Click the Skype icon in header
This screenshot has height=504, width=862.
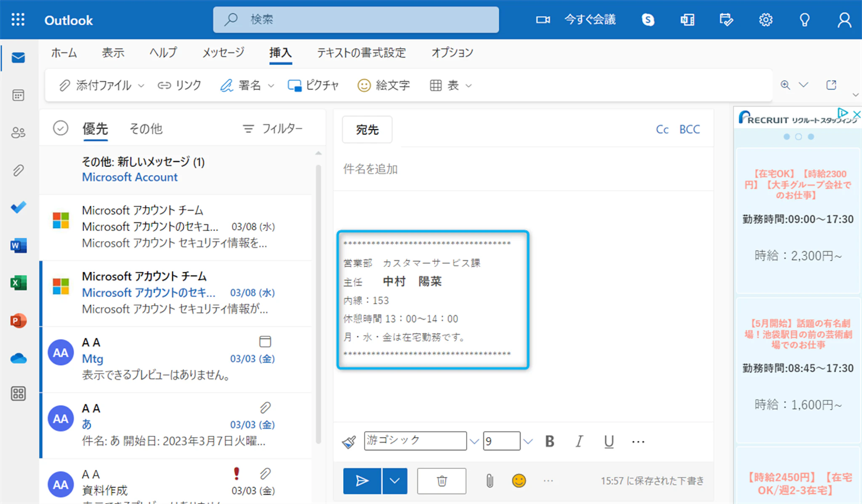(648, 20)
